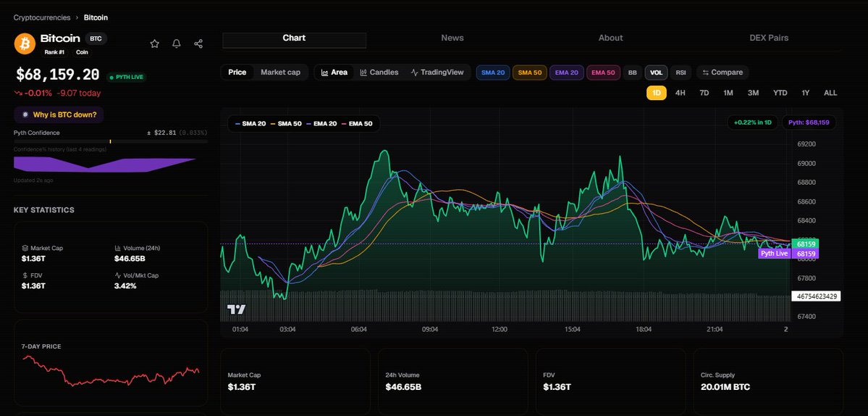
Task: Click the Rank #1 badge
Action: coord(55,52)
